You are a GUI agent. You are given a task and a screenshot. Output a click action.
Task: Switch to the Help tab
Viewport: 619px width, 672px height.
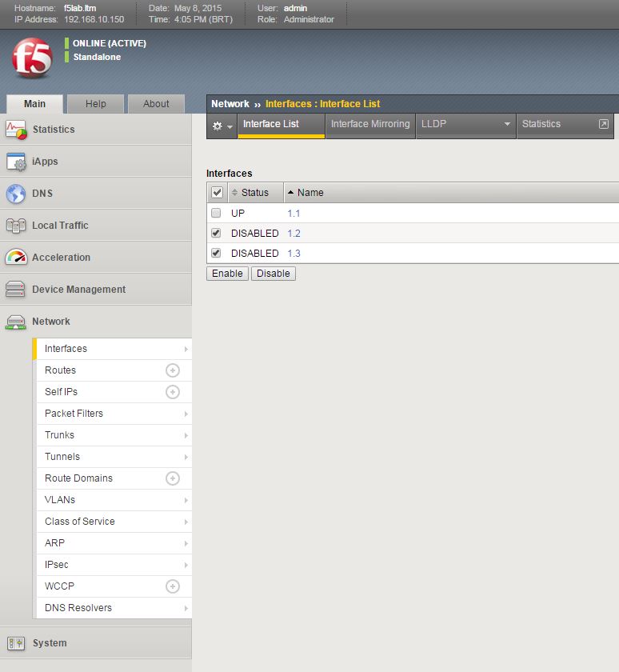tap(96, 104)
